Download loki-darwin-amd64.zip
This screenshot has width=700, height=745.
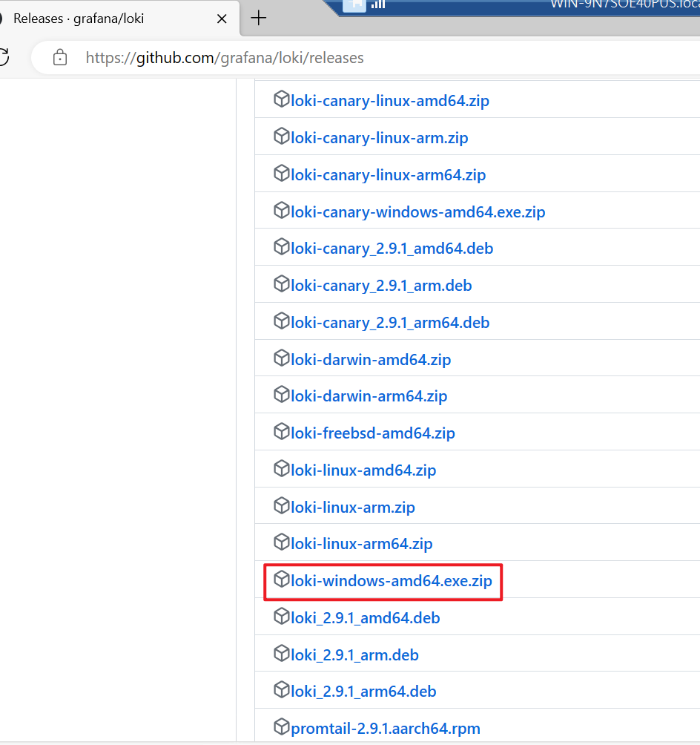(x=371, y=360)
